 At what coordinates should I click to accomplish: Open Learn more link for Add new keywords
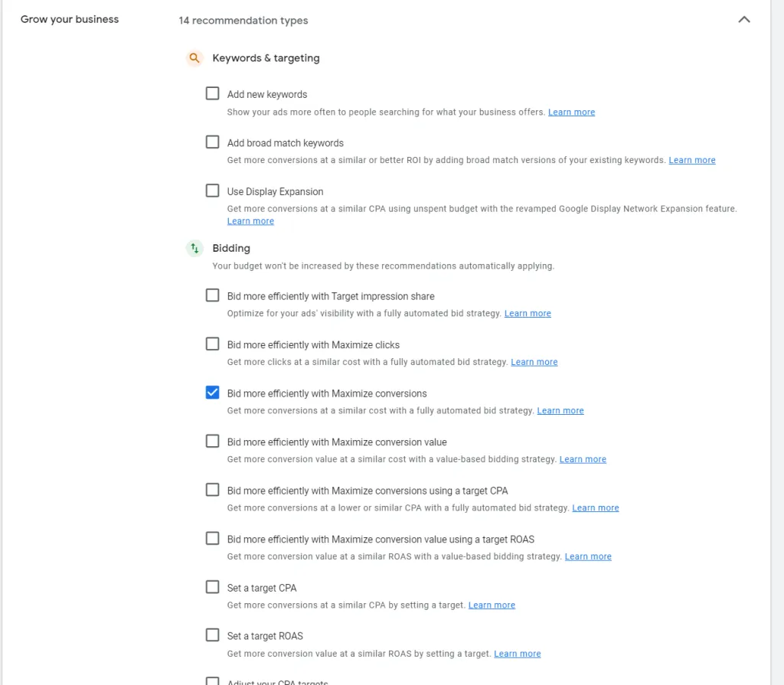571,113
